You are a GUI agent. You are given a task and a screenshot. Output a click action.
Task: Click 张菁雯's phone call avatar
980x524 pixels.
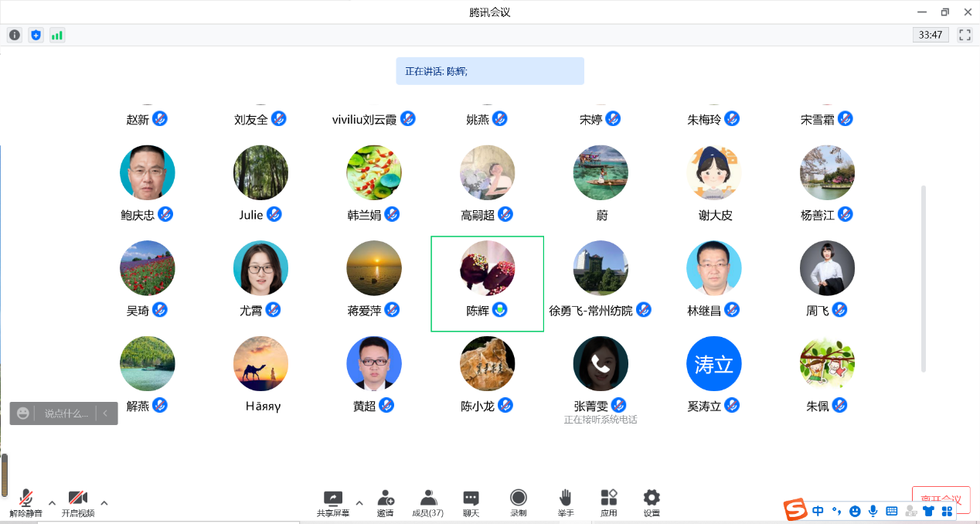point(601,363)
